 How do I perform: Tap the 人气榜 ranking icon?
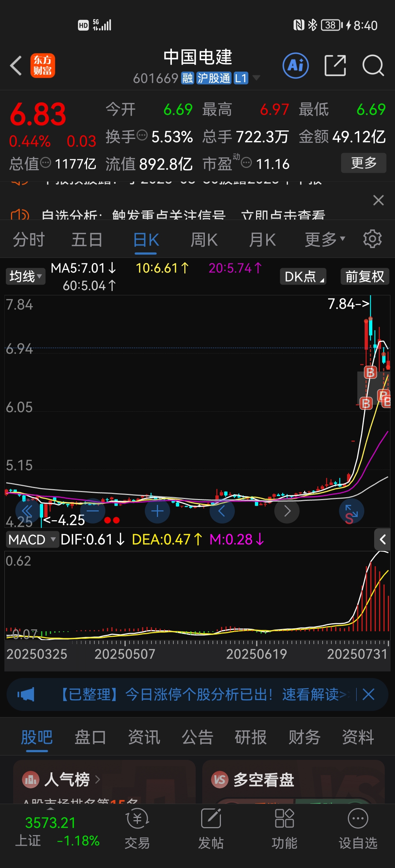pyautogui.click(x=31, y=780)
